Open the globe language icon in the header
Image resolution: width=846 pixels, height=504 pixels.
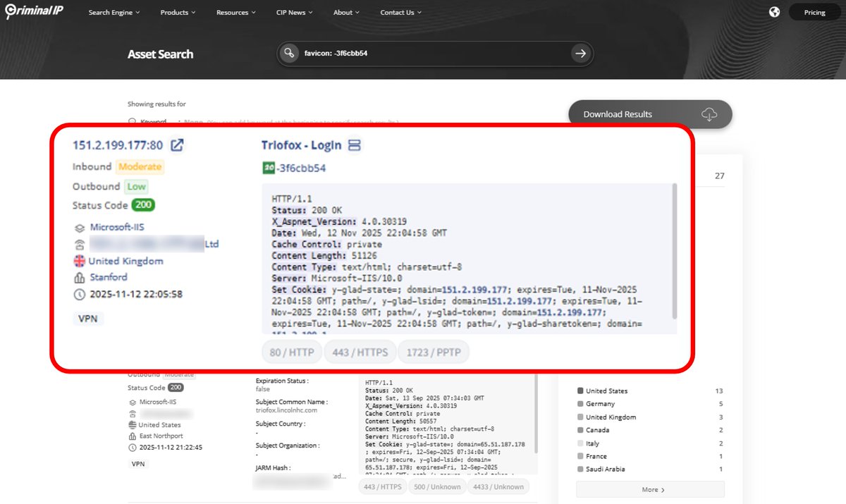pyautogui.click(x=774, y=12)
